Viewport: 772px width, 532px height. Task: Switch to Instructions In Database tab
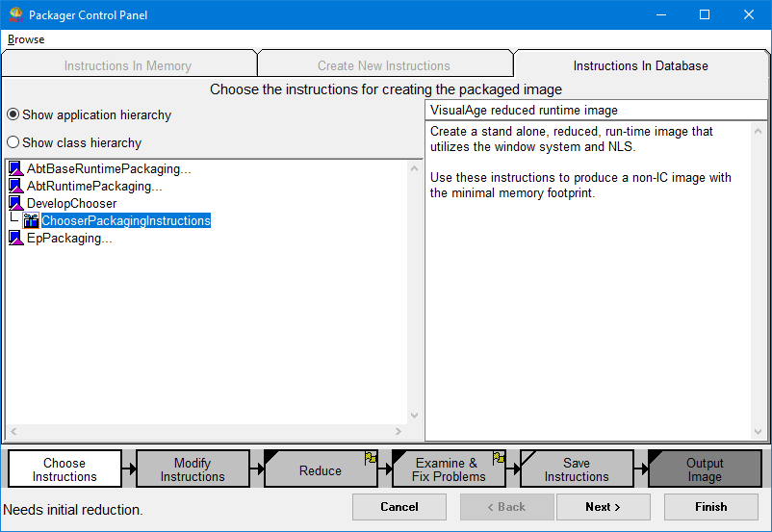640,65
